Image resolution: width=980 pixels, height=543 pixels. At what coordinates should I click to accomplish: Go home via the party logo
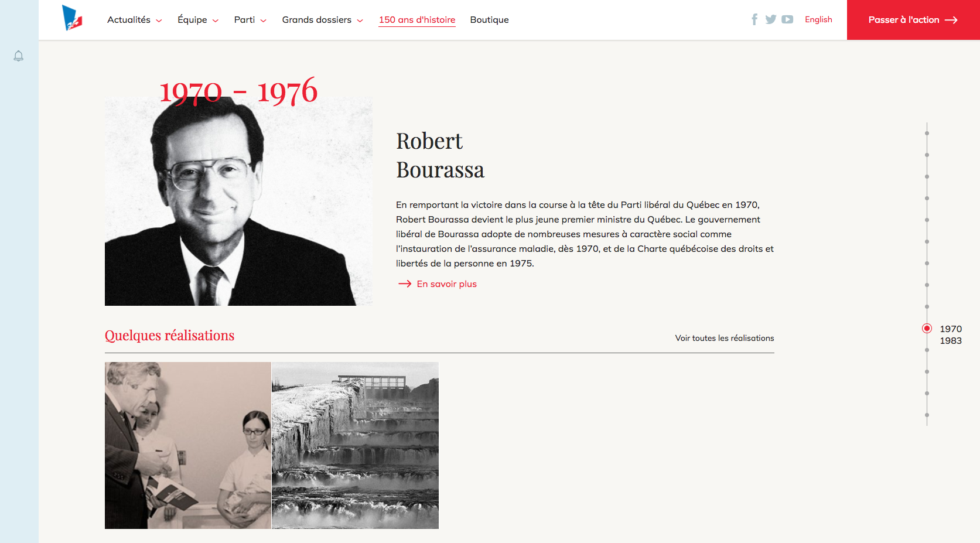tap(72, 18)
